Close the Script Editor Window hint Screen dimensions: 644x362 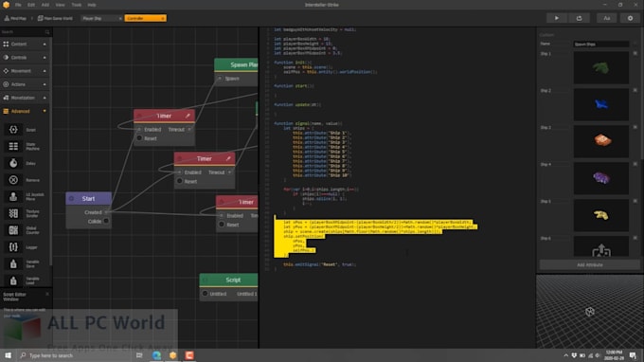(47, 294)
